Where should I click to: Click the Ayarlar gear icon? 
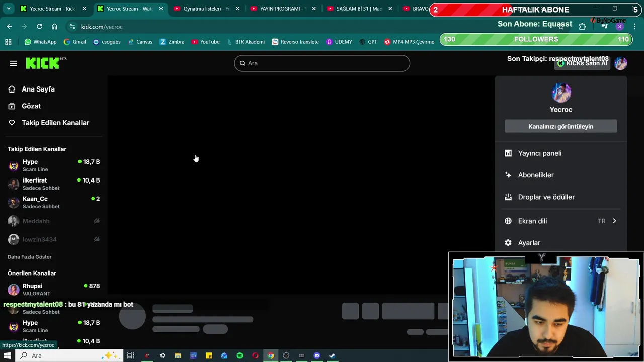click(x=508, y=243)
